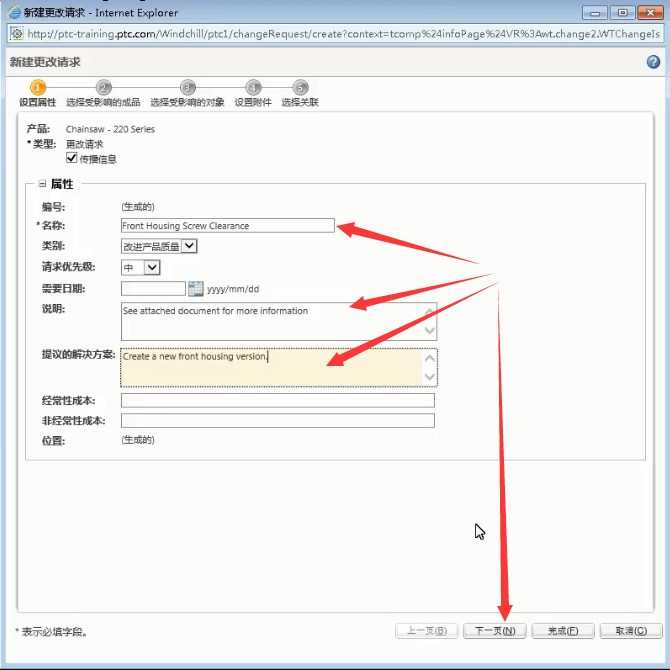This screenshot has height=670, width=670.
Task: Toggle the 传播信息 checkbox
Action: [71, 158]
